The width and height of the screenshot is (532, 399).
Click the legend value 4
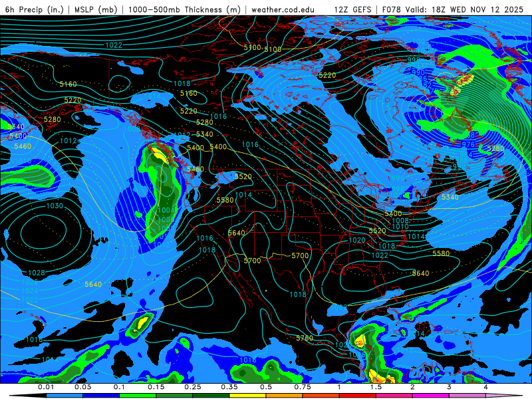click(x=485, y=387)
